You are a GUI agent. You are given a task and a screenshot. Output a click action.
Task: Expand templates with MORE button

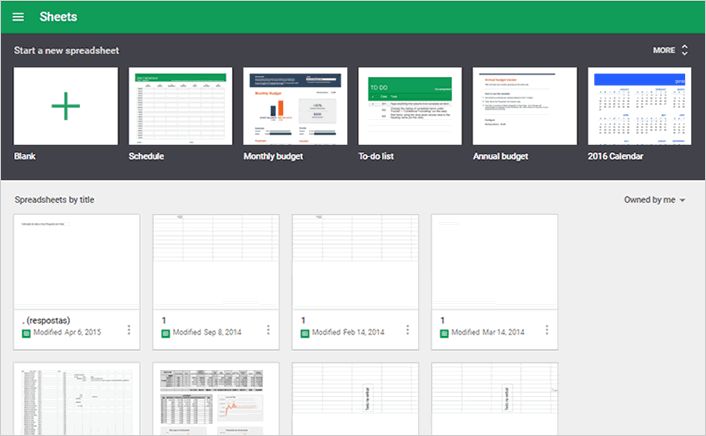click(x=670, y=50)
